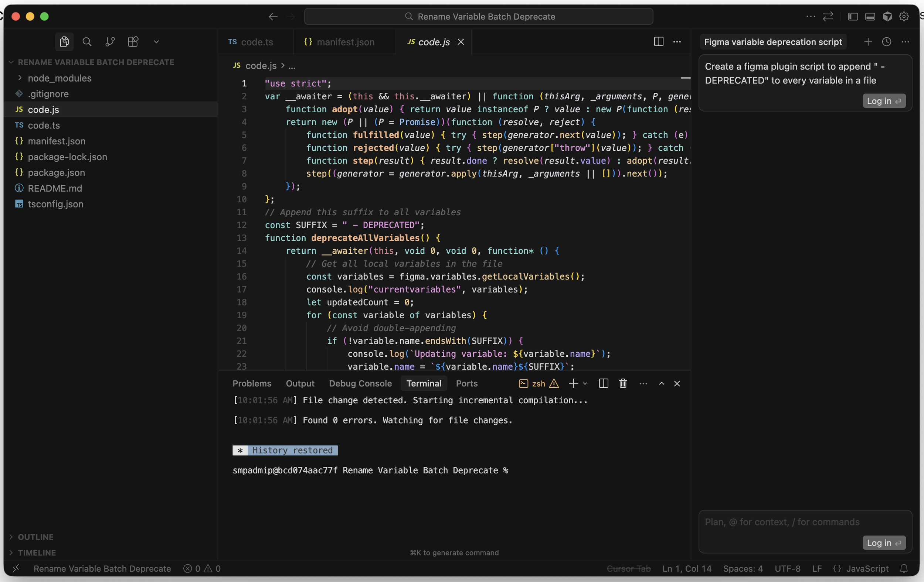
Task: Open chat panel more options menu
Action: pos(905,42)
